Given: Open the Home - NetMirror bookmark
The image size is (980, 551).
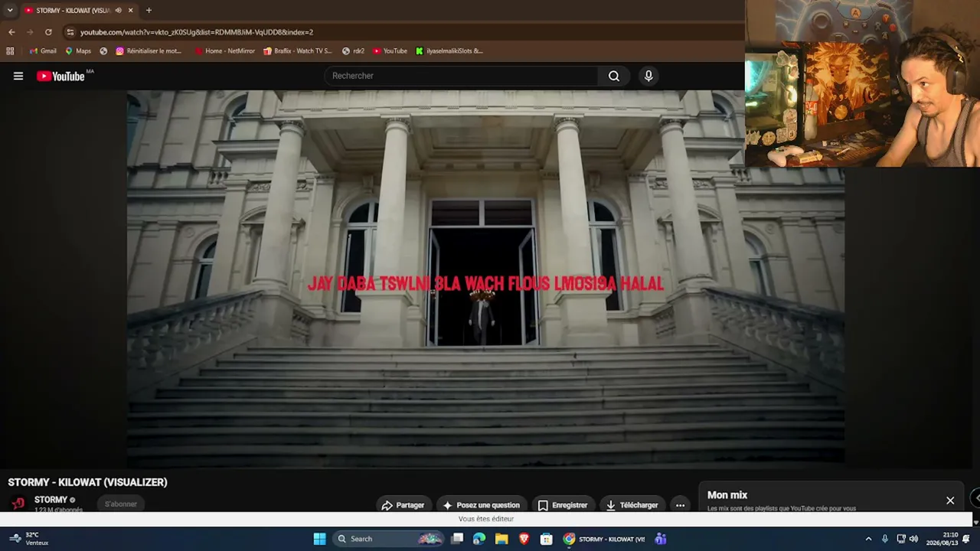Looking at the screenshot, I should [x=224, y=51].
